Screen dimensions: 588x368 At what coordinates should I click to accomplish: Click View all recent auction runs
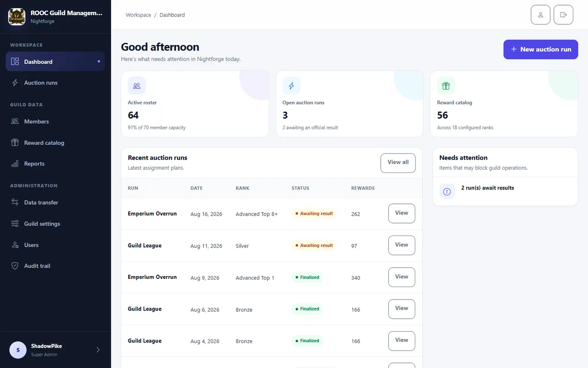[398, 163]
